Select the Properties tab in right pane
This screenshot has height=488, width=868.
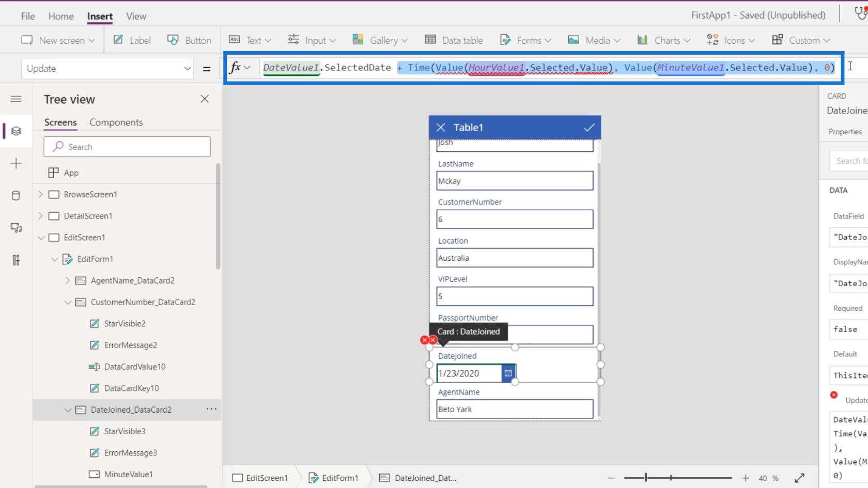pos(845,132)
